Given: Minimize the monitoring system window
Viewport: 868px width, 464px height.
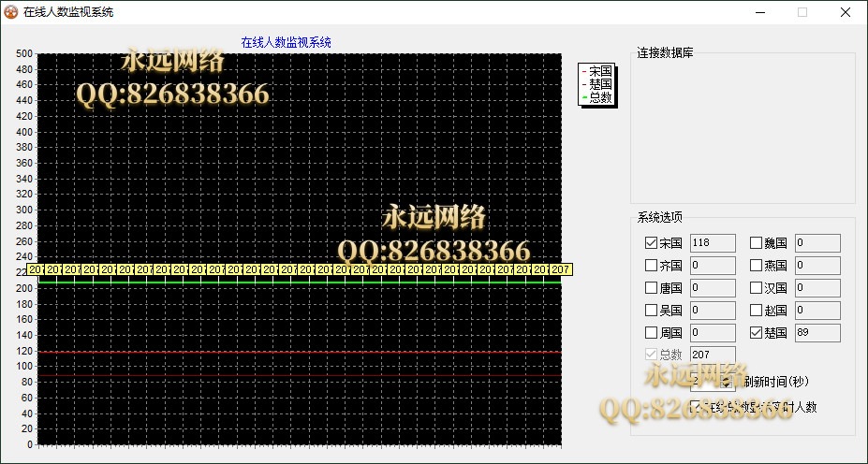Looking at the screenshot, I should (758, 12).
